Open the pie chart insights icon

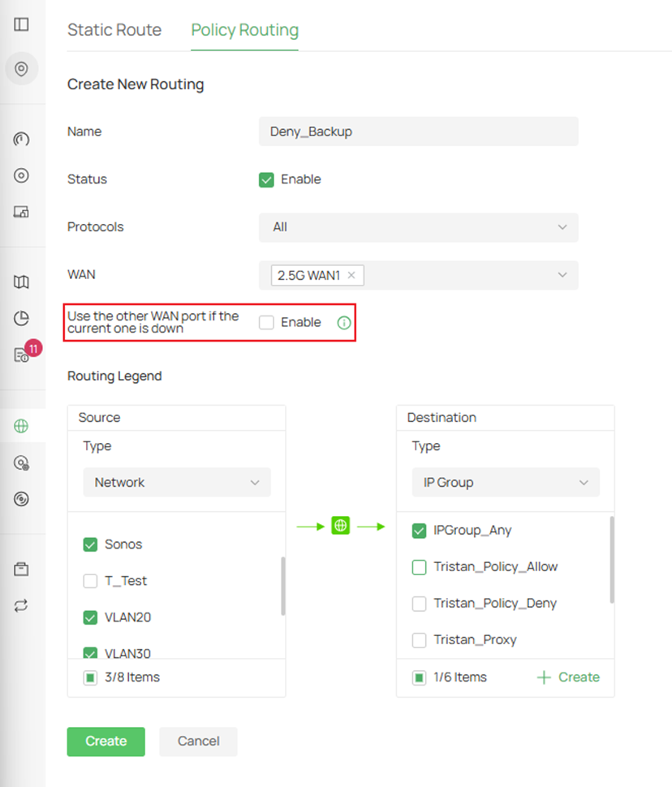click(21, 318)
